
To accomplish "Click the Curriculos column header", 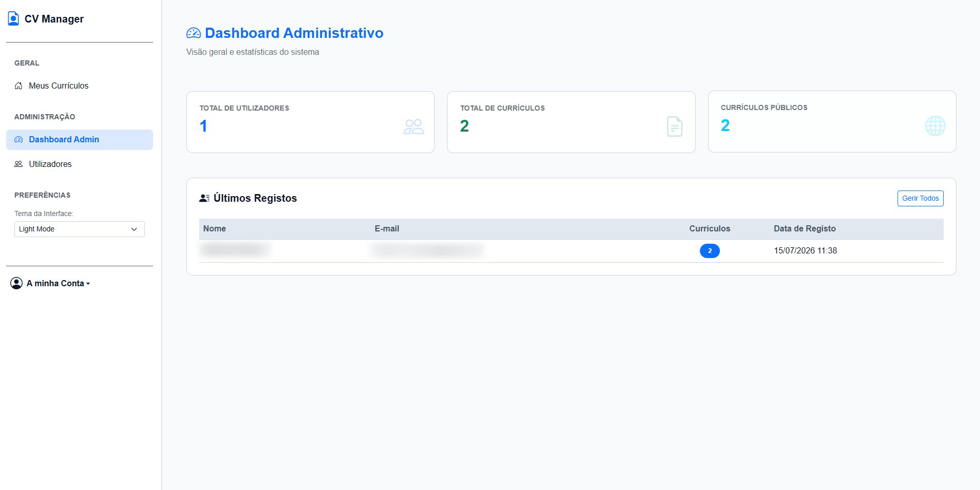I will pos(710,229).
